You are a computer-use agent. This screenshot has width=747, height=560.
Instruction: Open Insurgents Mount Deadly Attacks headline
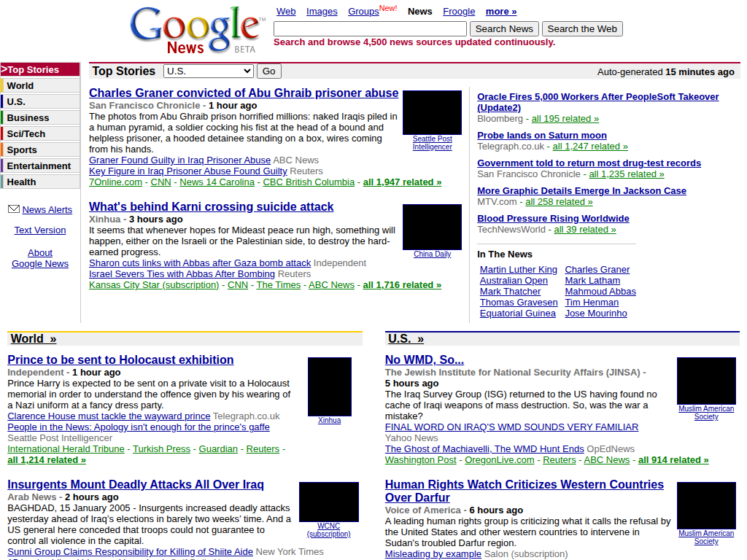tap(135, 484)
